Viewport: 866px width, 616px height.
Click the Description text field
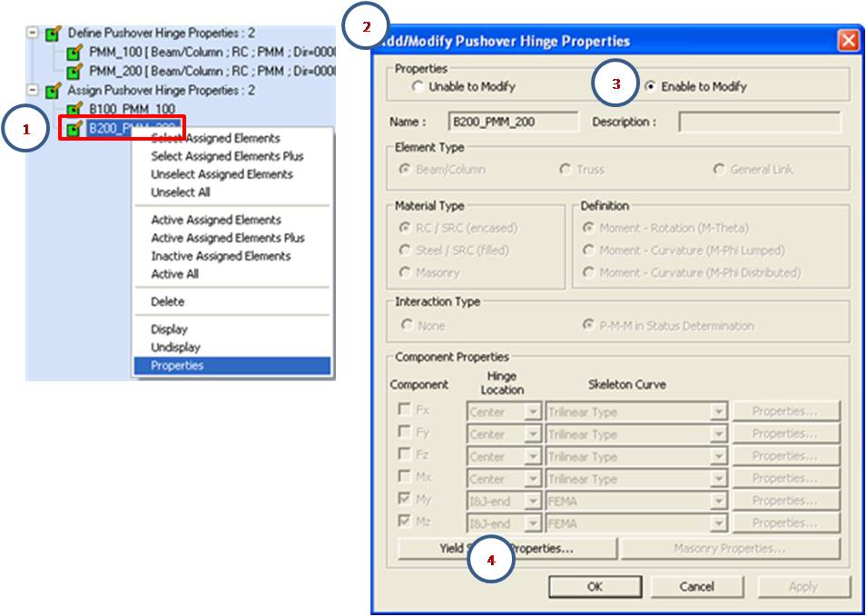760,122
